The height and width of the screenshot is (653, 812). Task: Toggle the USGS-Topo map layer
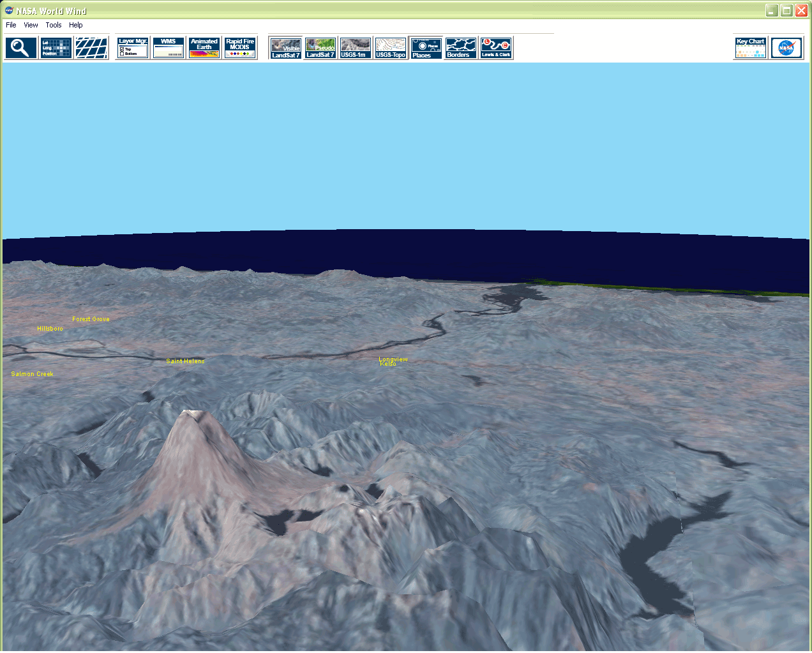pyautogui.click(x=390, y=48)
